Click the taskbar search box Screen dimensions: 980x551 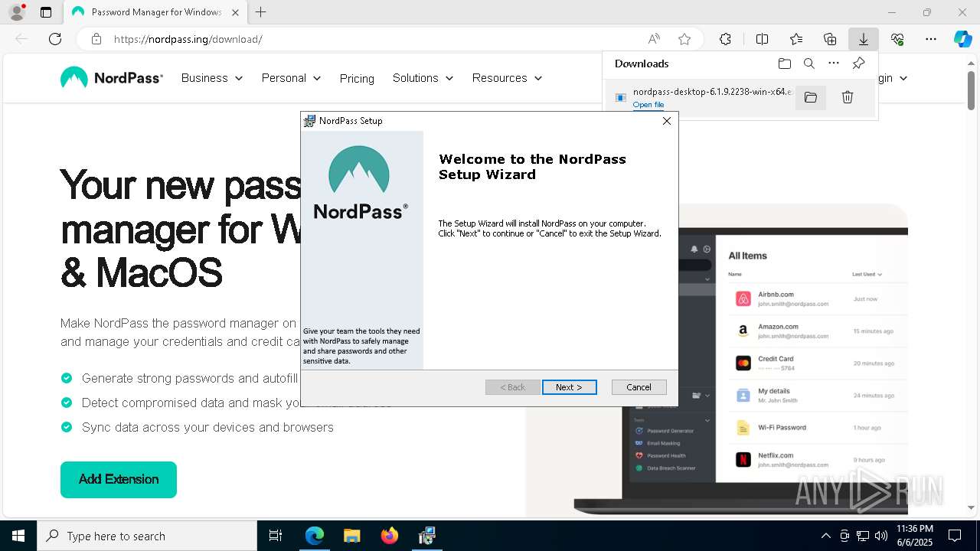point(147,536)
